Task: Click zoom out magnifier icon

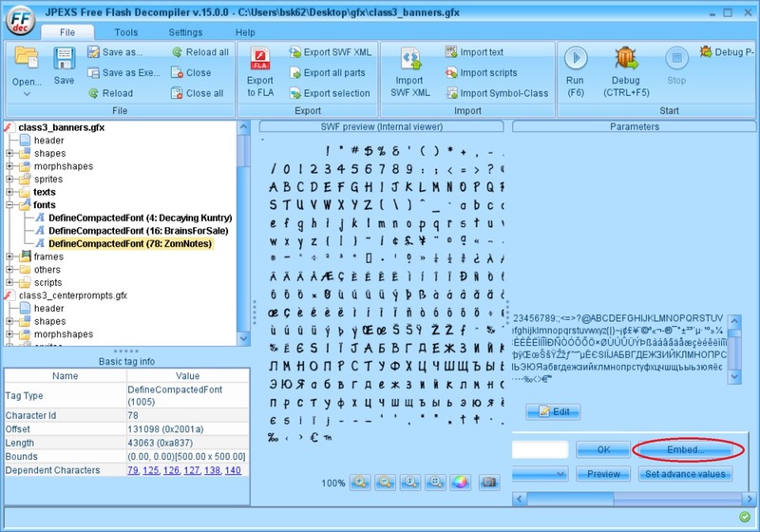Action: click(386, 482)
